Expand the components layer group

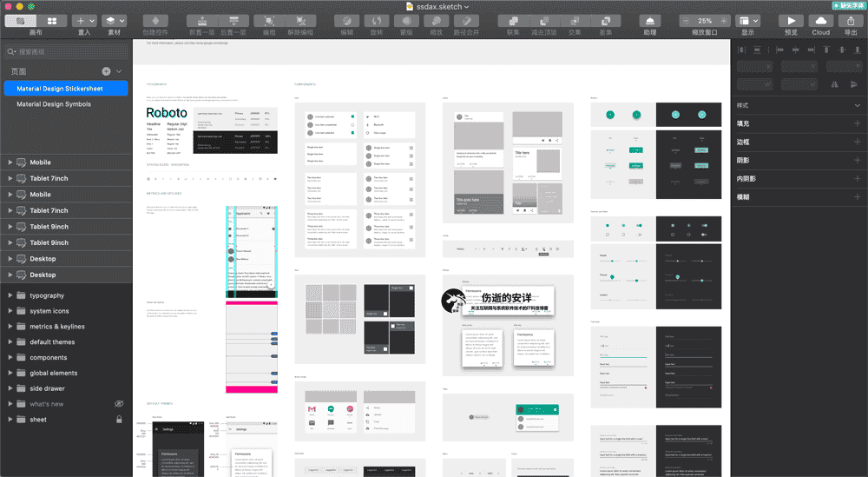(10, 357)
